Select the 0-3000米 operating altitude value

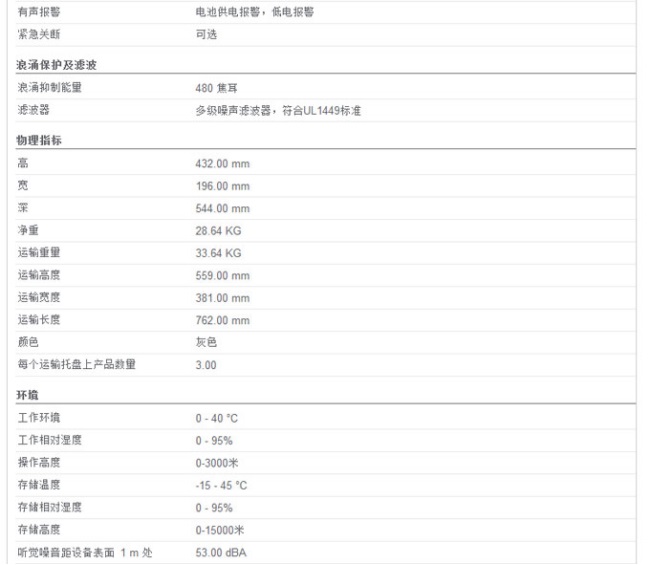219,463
